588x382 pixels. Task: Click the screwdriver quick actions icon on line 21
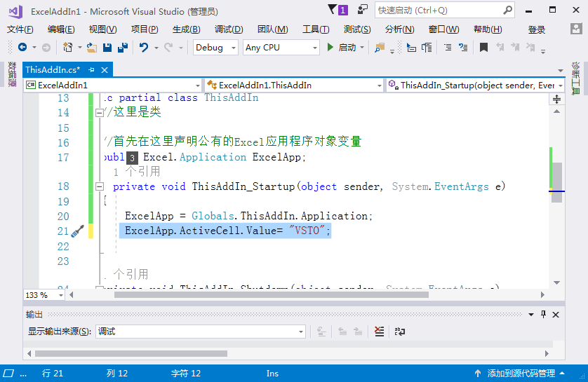(x=78, y=231)
